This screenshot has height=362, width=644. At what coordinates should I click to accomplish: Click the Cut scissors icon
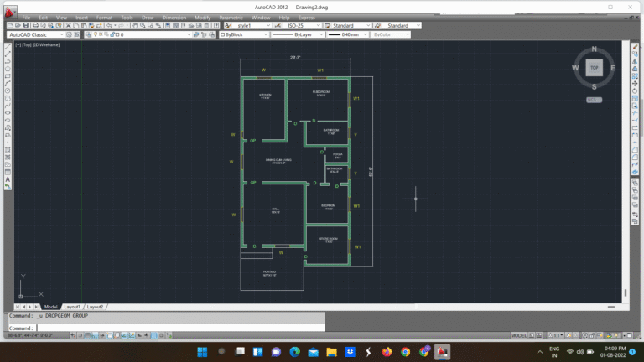tap(68, 25)
